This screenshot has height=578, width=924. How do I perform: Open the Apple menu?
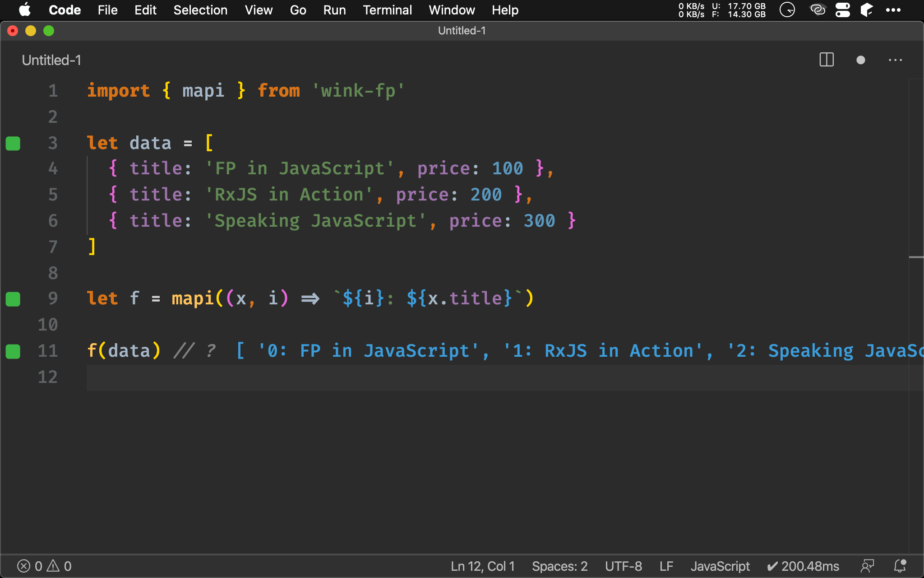[x=25, y=10]
